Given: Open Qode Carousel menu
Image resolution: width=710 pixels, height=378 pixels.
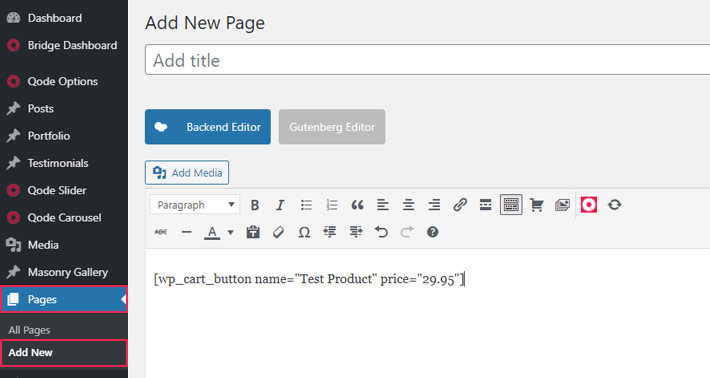Looking at the screenshot, I should 64,217.
